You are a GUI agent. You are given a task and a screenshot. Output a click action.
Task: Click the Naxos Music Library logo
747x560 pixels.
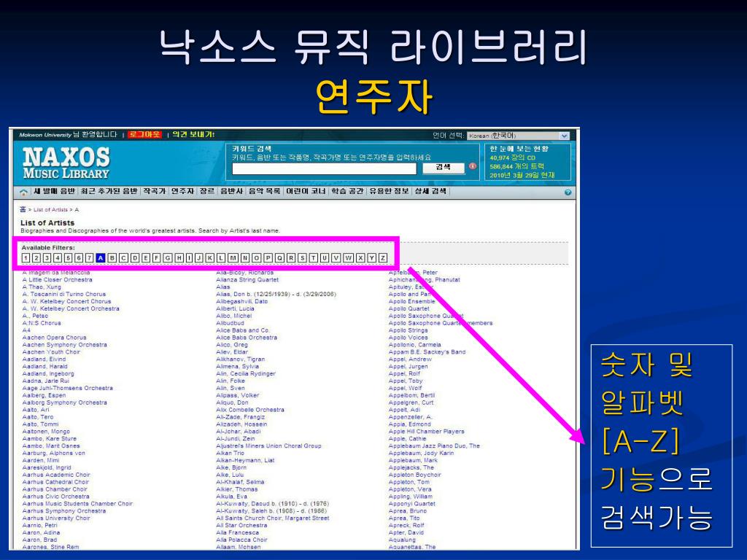coord(66,163)
